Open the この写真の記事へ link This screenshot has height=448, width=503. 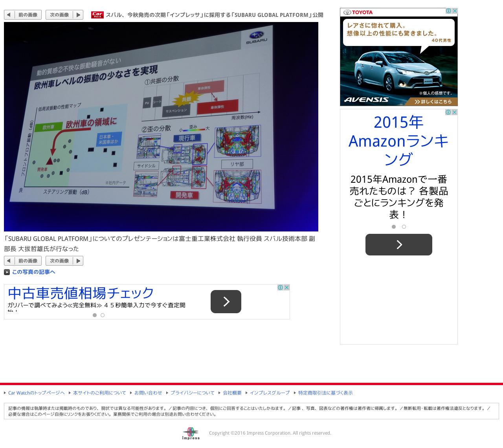click(x=33, y=272)
